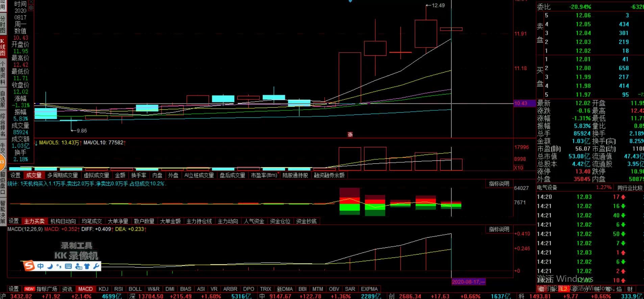
Task: Open 同行业比较 button
Action: [630, 188]
